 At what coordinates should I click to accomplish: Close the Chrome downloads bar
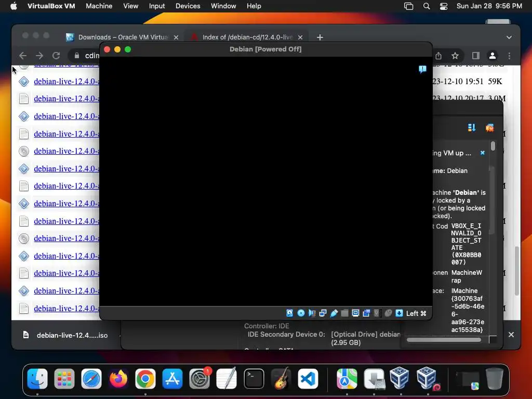pyautogui.click(x=511, y=335)
